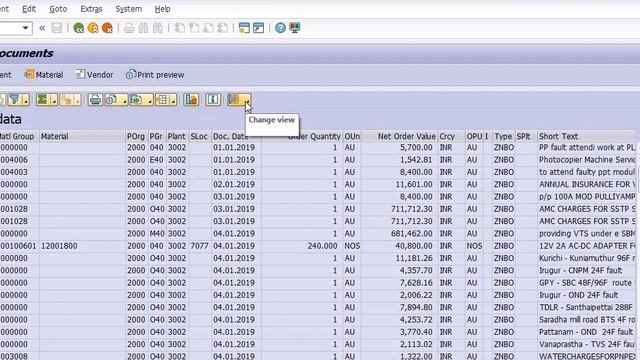
Task: Click the Find Next binoculars icon
Action: pos(158,28)
